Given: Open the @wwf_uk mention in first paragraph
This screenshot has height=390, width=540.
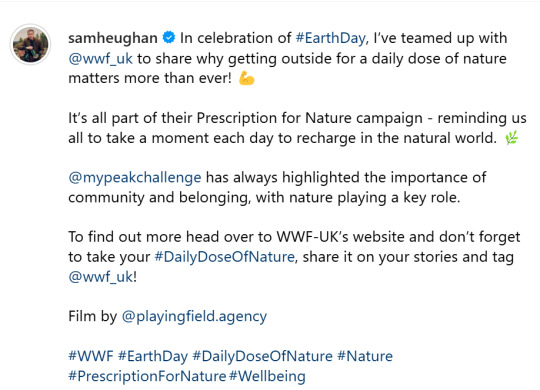Looking at the screenshot, I should [x=101, y=59].
